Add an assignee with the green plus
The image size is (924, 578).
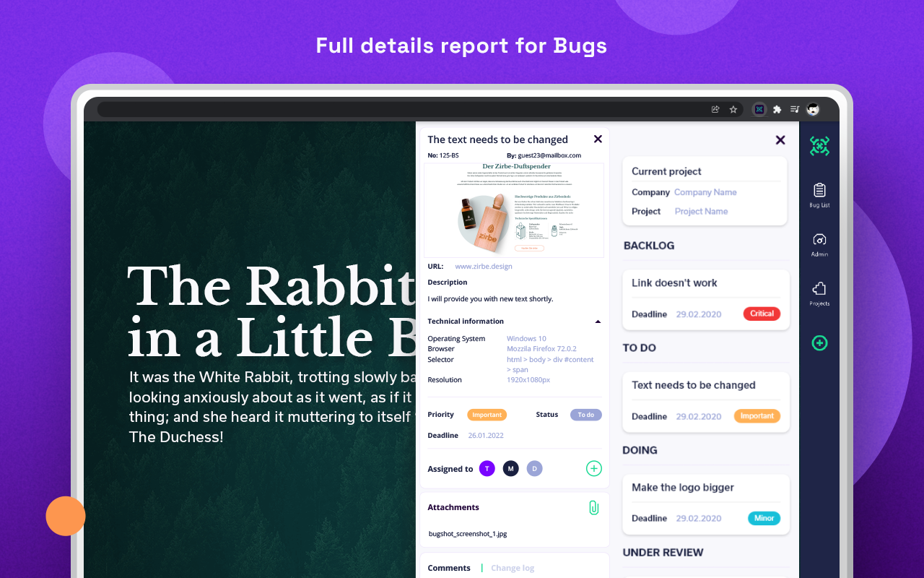tap(593, 469)
